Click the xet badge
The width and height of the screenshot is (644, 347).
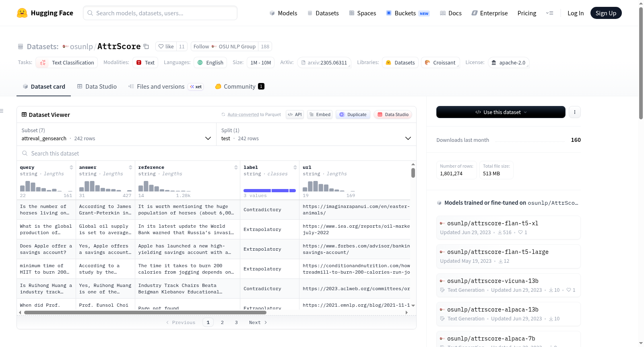point(196,87)
